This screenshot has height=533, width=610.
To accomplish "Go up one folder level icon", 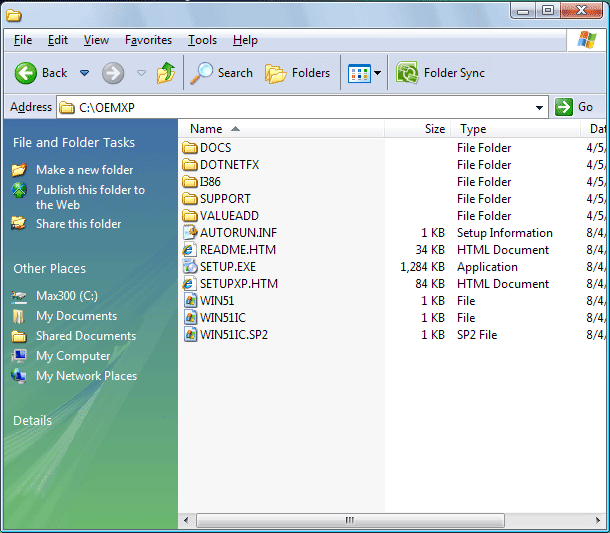I will coord(166,73).
